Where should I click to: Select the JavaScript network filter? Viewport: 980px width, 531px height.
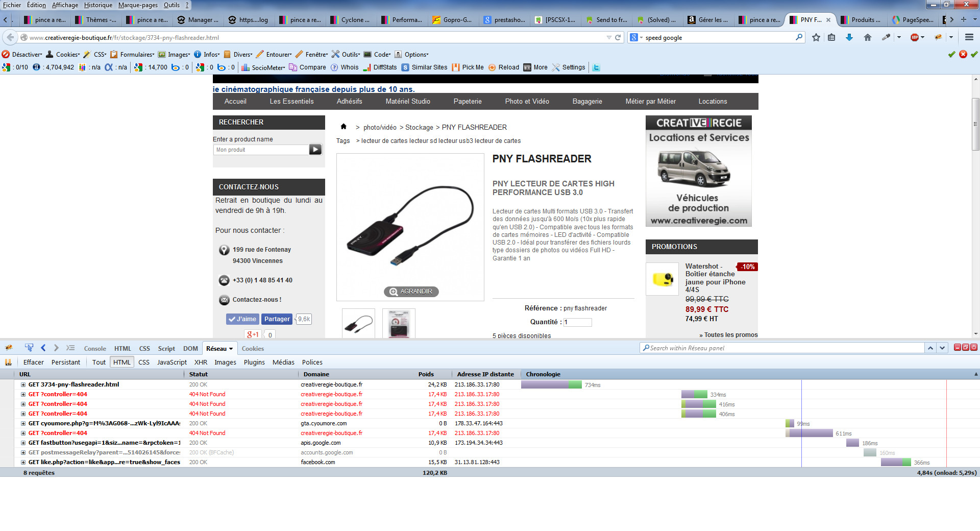coord(172,363)
